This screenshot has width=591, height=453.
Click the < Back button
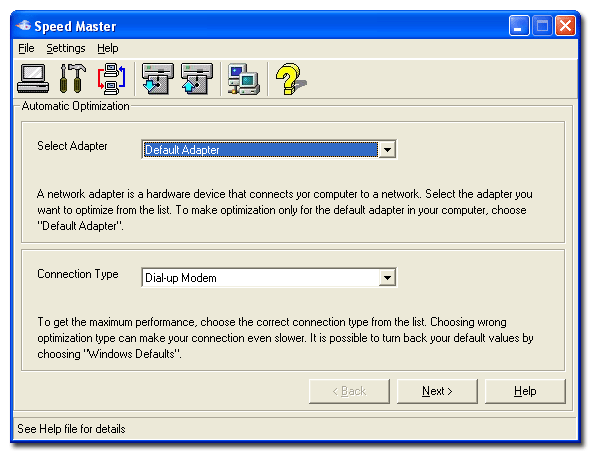349,391
